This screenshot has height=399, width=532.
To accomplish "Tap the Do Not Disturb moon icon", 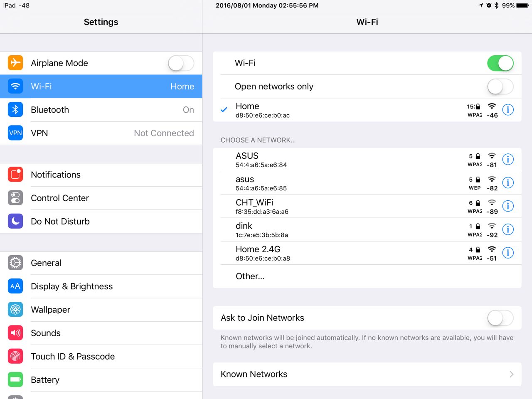I will [15, 221].
